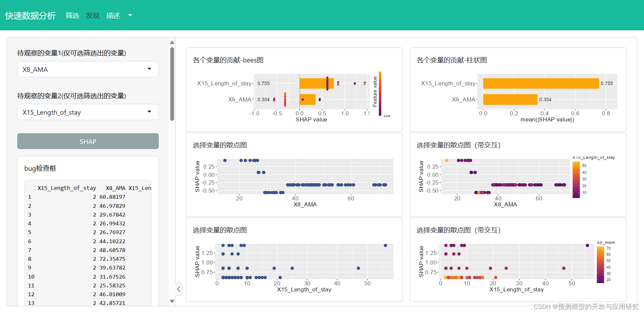644x313 pixels.
Task: Open the 筛选 menu in the navbar
Action: (72, 16)
